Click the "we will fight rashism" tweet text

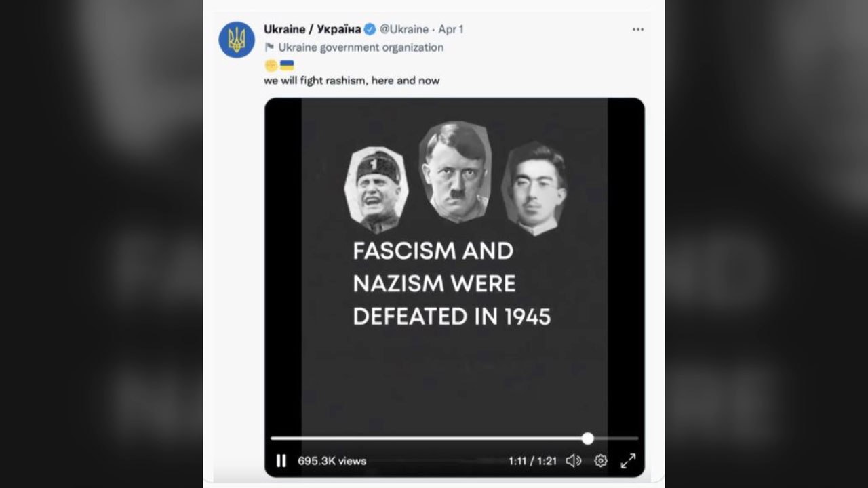pos(351,81)
